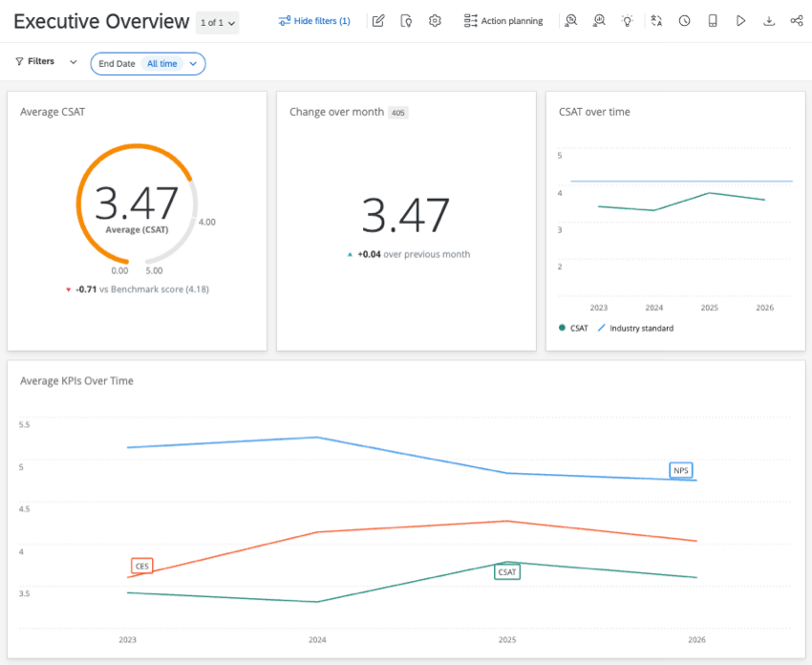Screen dimensions: 812x665
Task: Open Action planning
Action: coord(503,21)
